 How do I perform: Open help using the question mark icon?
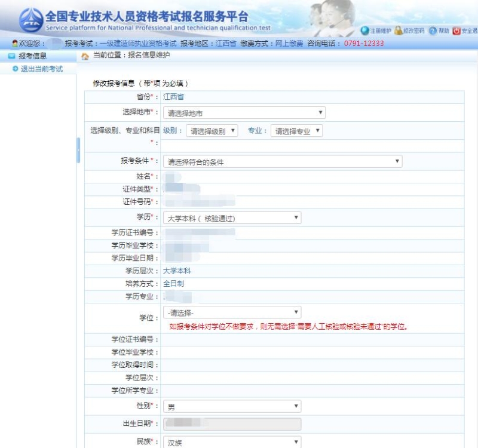431,30
